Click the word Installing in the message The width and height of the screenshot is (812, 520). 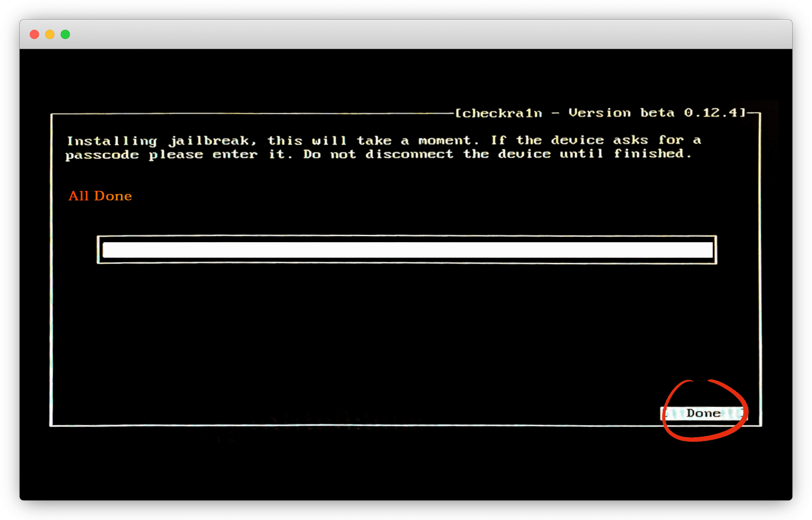[x=112, y=141]
